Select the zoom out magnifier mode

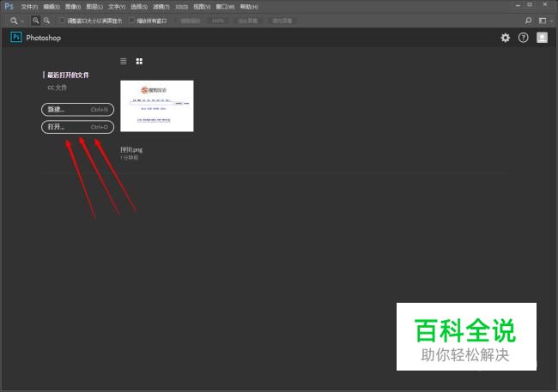coord(46,21)
